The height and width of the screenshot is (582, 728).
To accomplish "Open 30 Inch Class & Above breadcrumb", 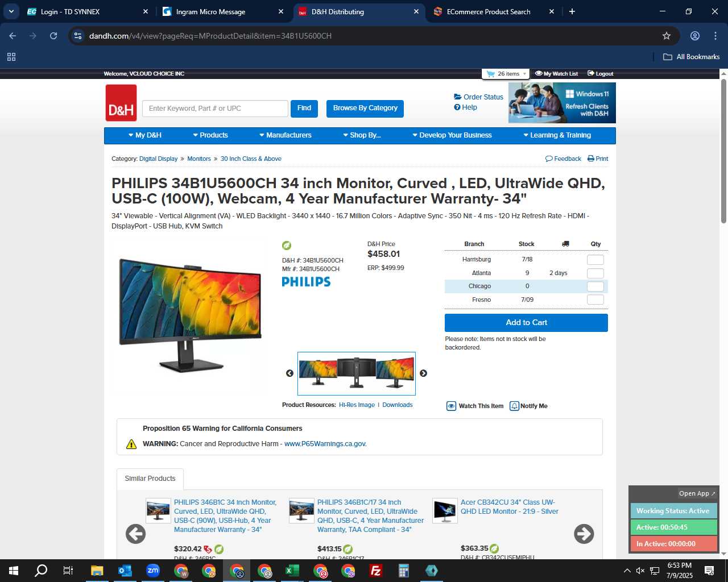I will click(x=251, y=159).
